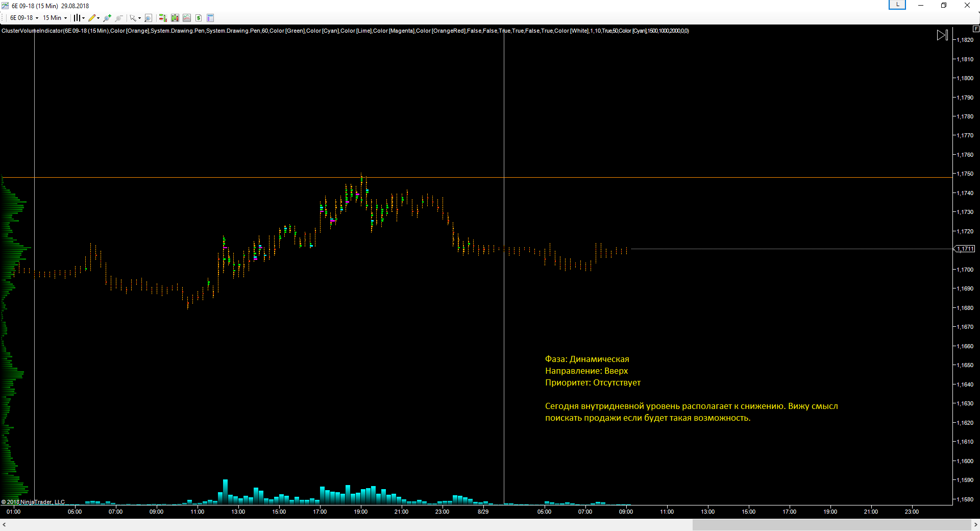This screenshot has width=980, height=531.
Task: Open the pencil drawing tools dropdown
Action: click(x=94, y=18)
